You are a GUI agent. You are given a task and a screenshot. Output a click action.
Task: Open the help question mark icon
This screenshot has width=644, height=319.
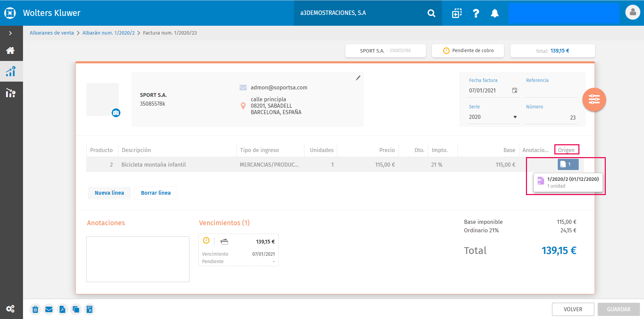[476, 13]
